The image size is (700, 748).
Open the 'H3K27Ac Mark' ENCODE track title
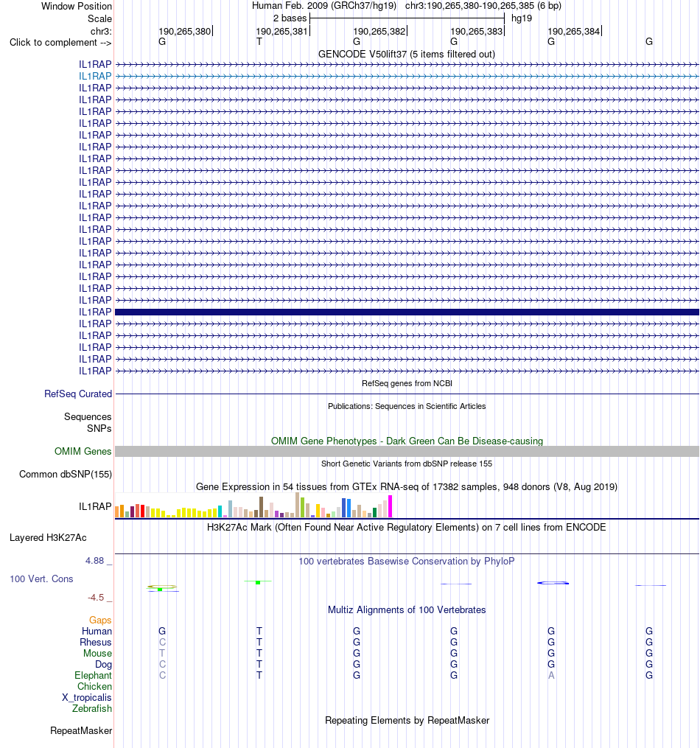tap(407, 527)
